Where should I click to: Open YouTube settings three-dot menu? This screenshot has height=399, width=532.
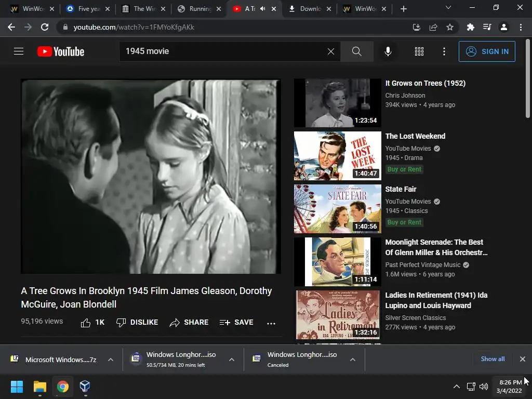[444, 51]
